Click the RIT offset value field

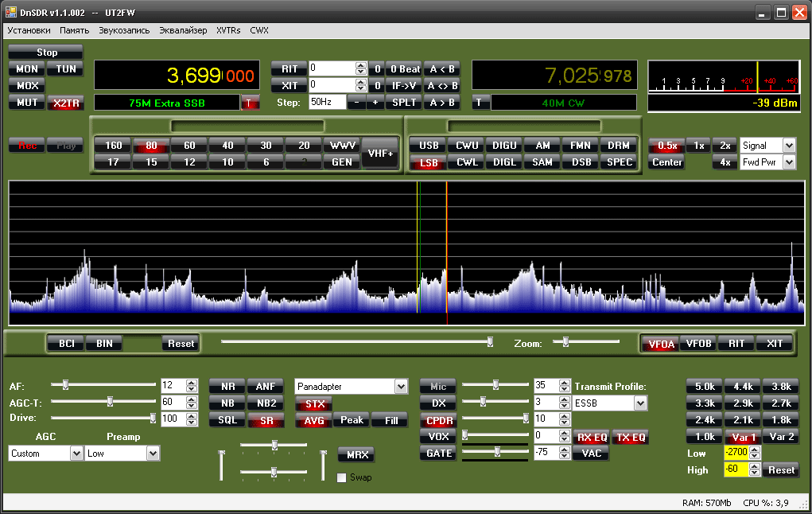(331, 69)
